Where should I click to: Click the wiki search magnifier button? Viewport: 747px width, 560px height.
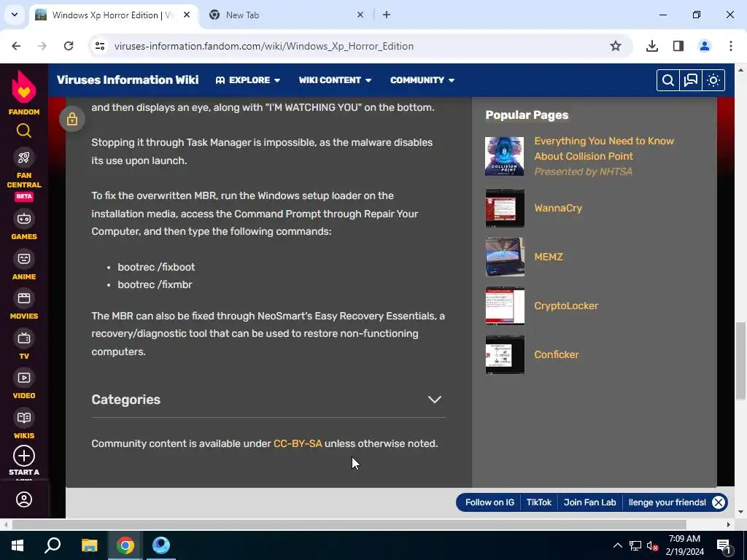668,80
